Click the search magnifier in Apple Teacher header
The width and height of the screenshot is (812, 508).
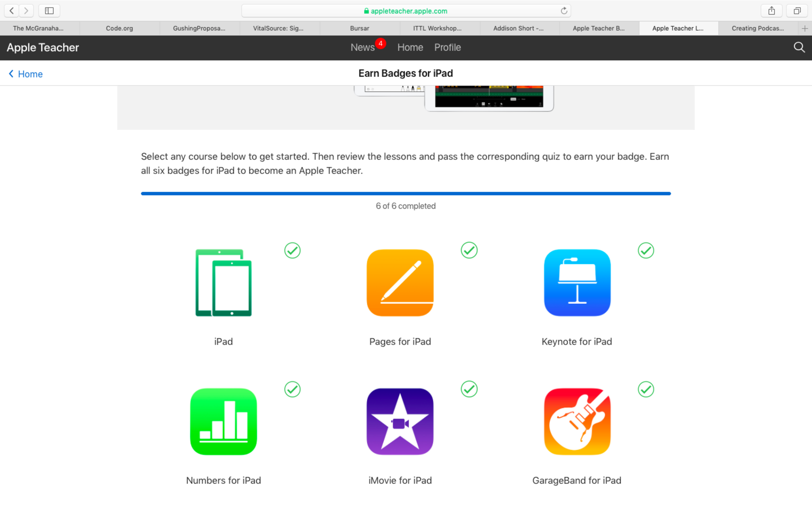(799, 48)
